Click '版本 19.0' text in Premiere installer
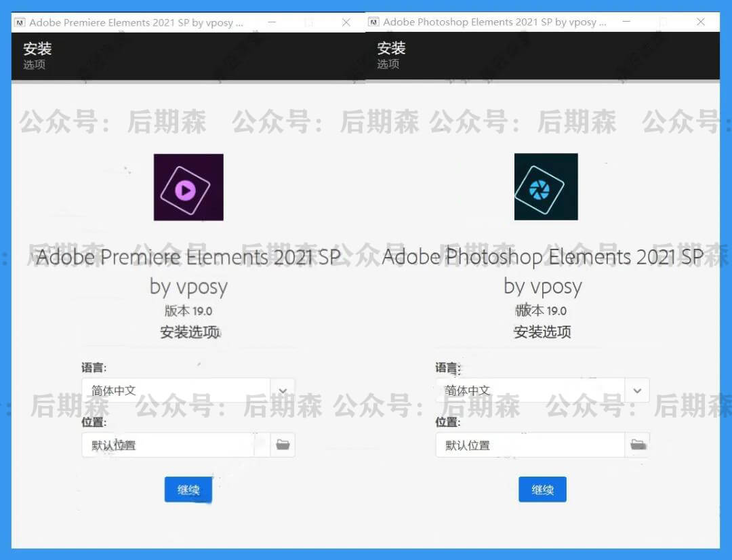Screen dimensions: 732x560 click(x=188, y=311)
